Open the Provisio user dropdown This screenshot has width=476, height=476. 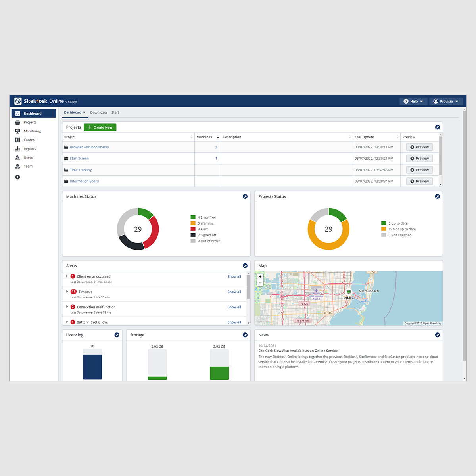[446, 102]
